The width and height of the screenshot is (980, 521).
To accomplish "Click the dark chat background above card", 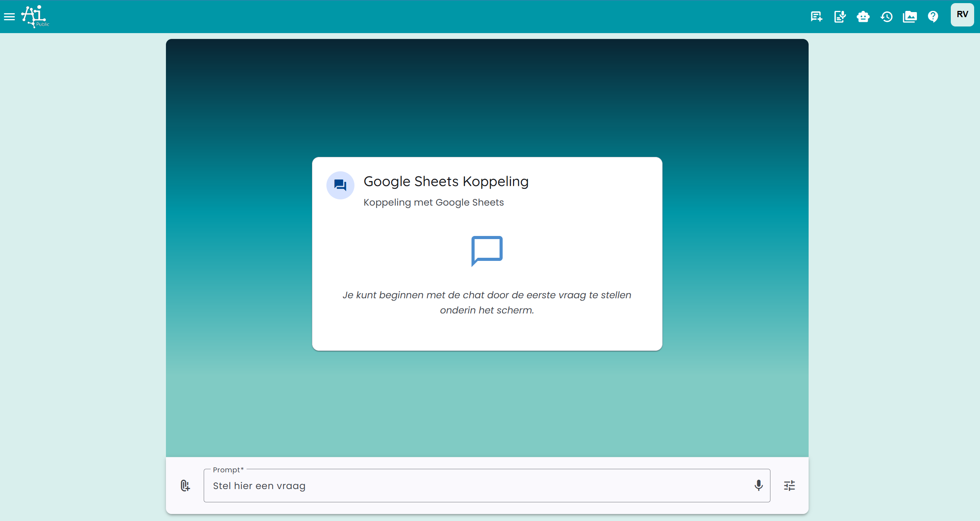I will coord(486,97).
